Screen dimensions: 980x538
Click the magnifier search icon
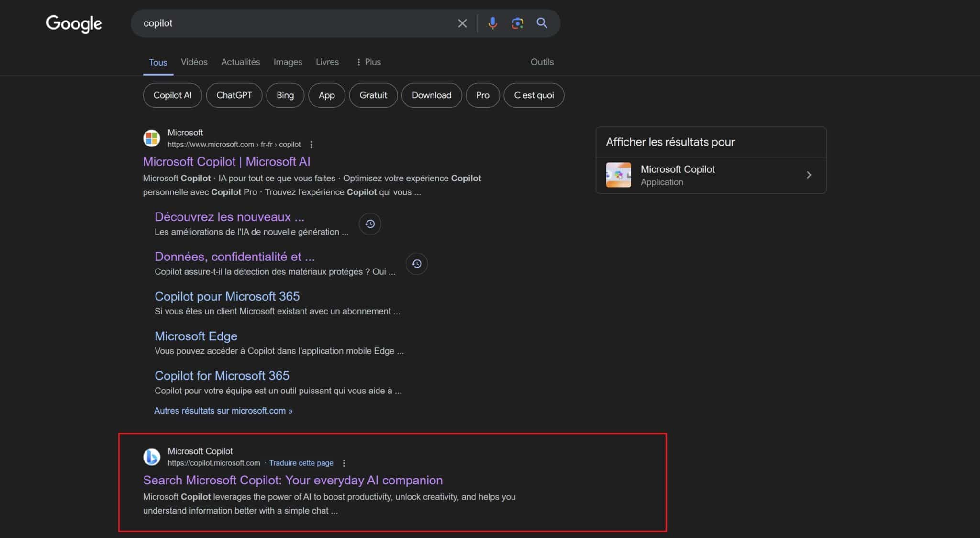[542, 23]
